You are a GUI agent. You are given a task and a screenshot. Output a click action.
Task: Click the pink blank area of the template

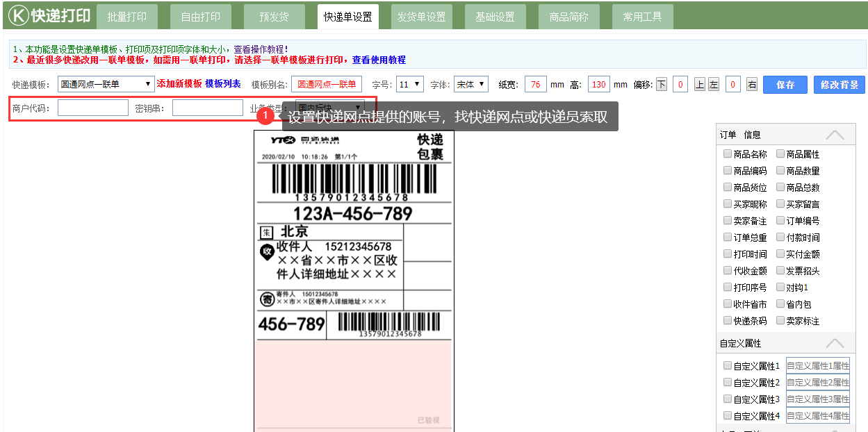[354, 383]
